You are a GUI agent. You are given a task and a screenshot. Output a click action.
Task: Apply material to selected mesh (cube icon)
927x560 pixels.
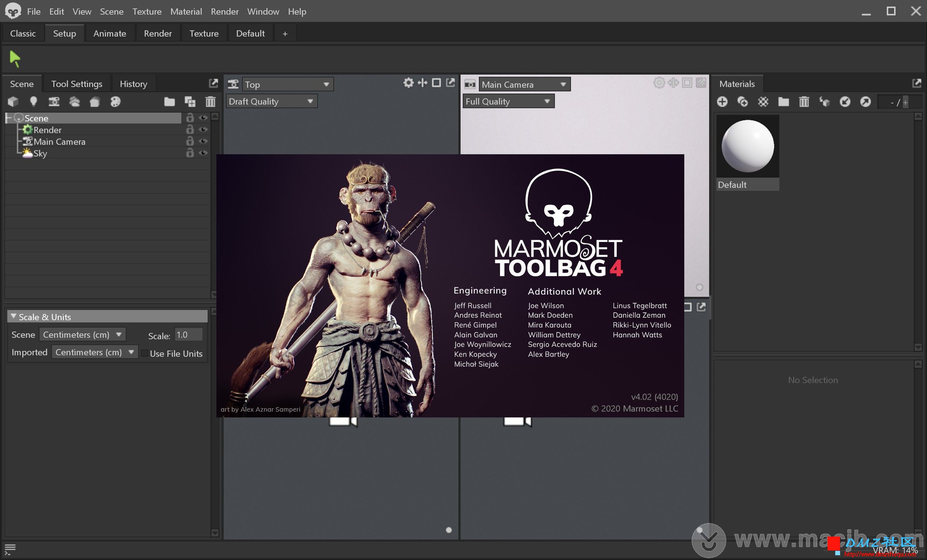click(825, 102)
